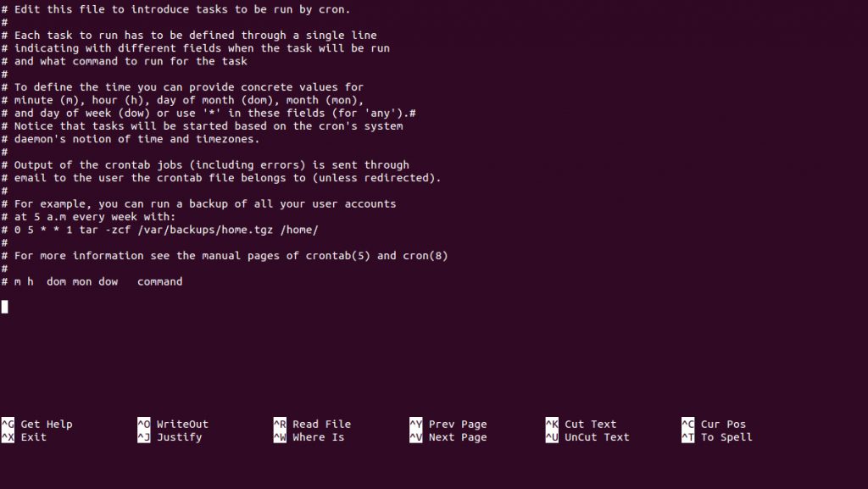The height and width of the screenshot is (489, 868).
Task: Click the 'm h dom mon dow command' header line
Action: click(97, 281)
